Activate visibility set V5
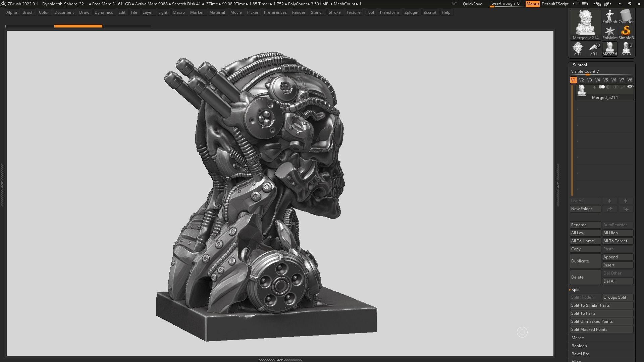 605,80
